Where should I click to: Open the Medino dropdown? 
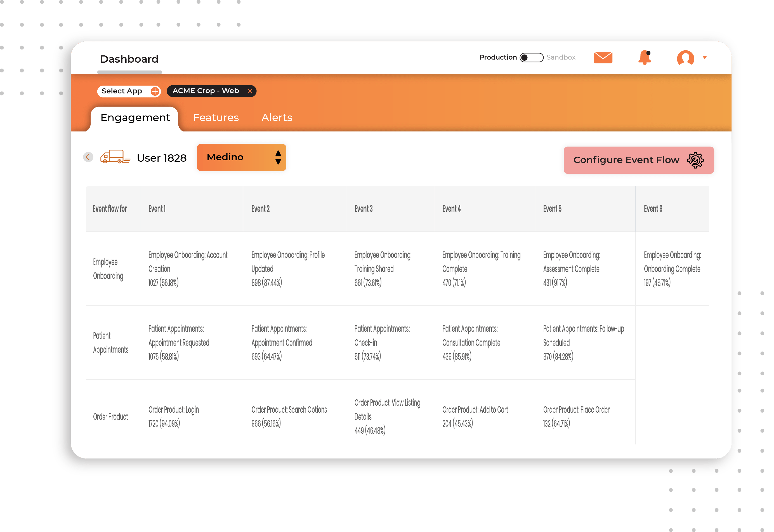click(x=241, y=157)
